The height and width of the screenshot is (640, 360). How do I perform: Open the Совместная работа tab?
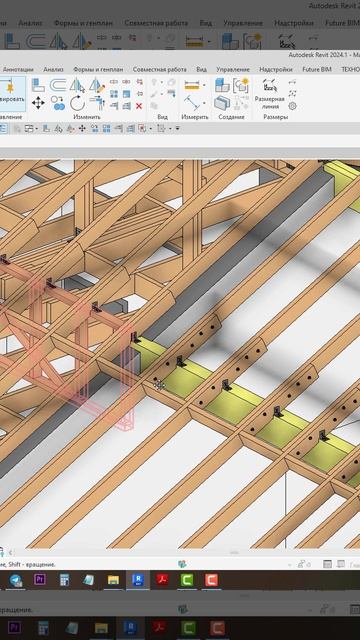tap(160, 69)
